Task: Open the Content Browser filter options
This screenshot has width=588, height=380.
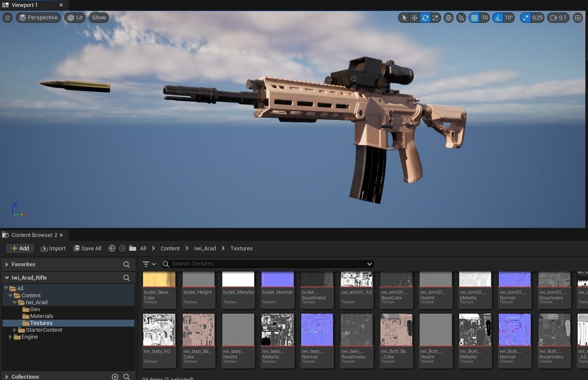Action: point(149,264)
